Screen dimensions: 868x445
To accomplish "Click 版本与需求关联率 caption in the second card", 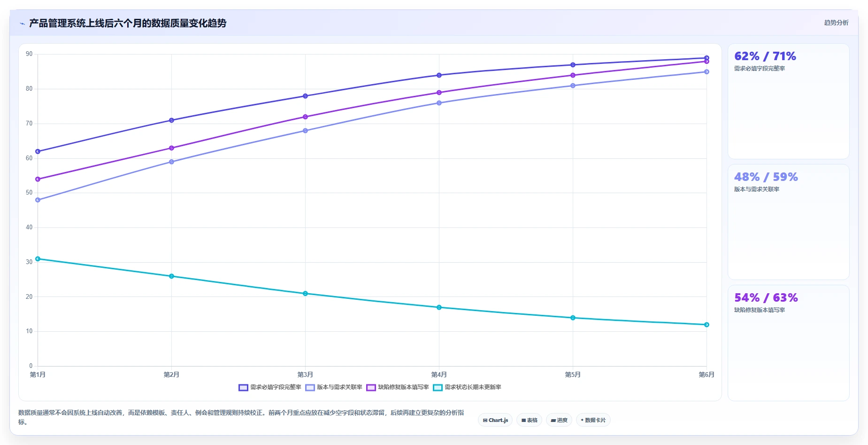I will (757, 189).
